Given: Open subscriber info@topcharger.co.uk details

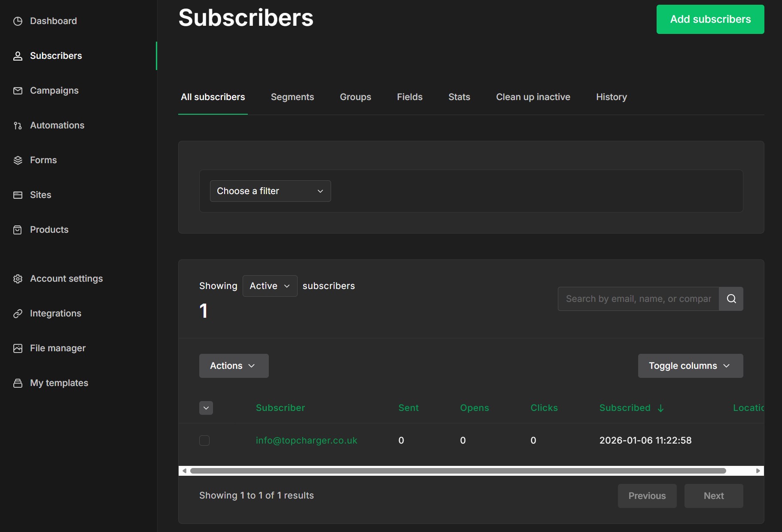Looking at the screenshot, I should [306, 440].
